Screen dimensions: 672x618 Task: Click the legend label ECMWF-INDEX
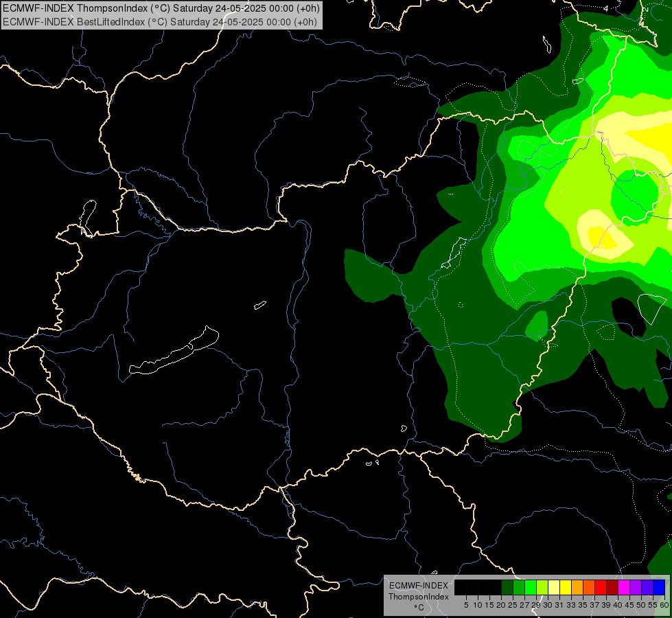point(419,586)
